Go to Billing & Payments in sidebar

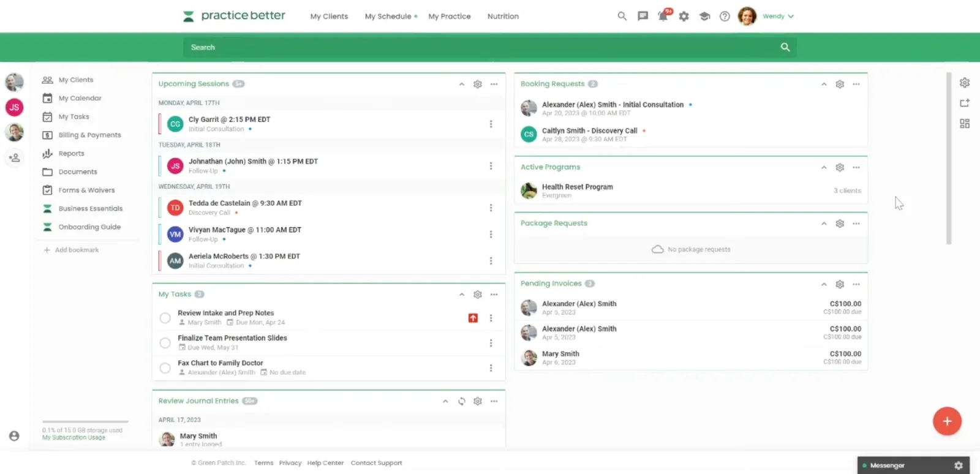(89, 135)
